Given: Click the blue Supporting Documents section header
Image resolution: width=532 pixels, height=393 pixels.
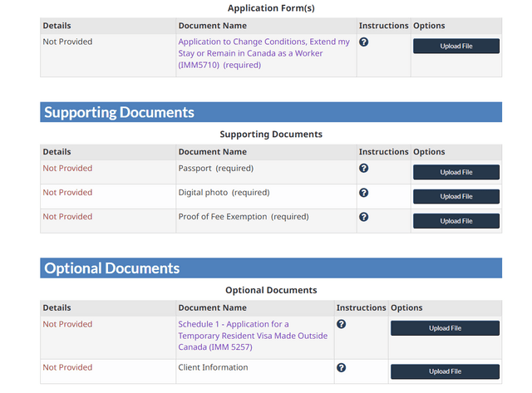Looking at the screenshot, I should pyautogui.click(x=271, y=112).
